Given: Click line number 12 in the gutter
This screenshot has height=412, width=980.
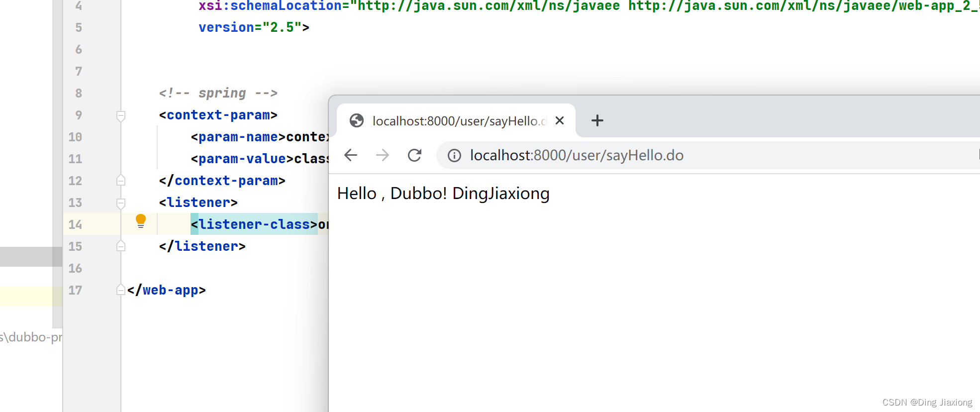Looking at the screenshot, I should (75, 181).
